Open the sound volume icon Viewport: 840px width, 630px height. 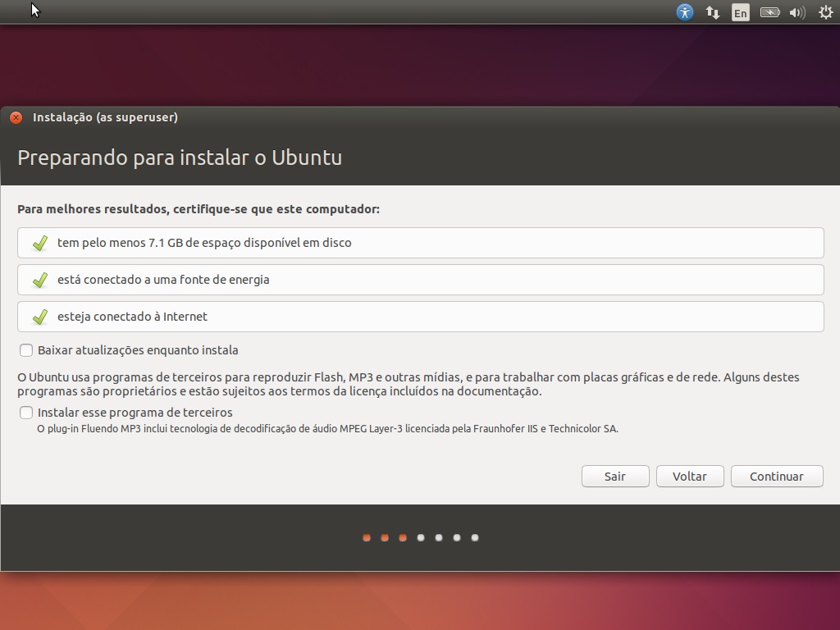coord(797,12)
